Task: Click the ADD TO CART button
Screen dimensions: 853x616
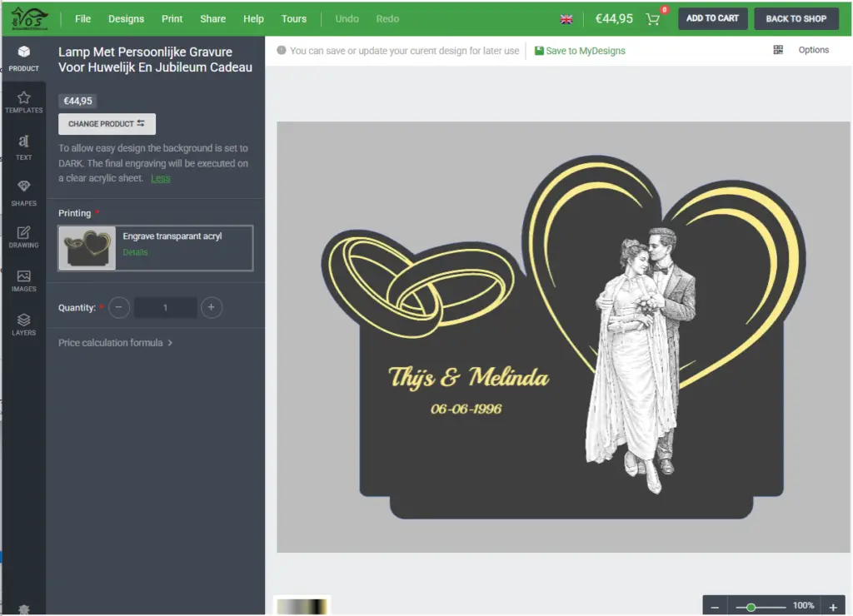Action: click(x=712, y=18)
